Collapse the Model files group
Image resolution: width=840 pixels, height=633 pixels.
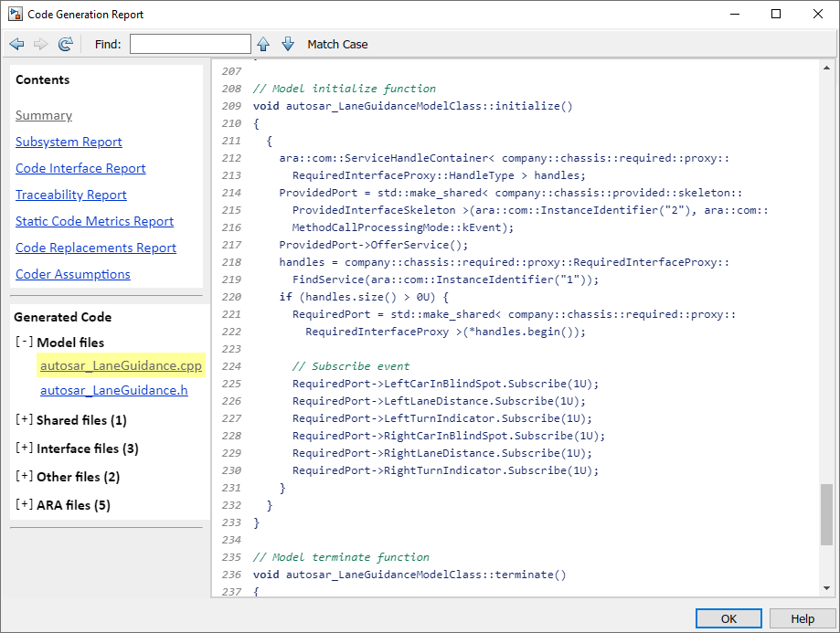pos(24,342)
